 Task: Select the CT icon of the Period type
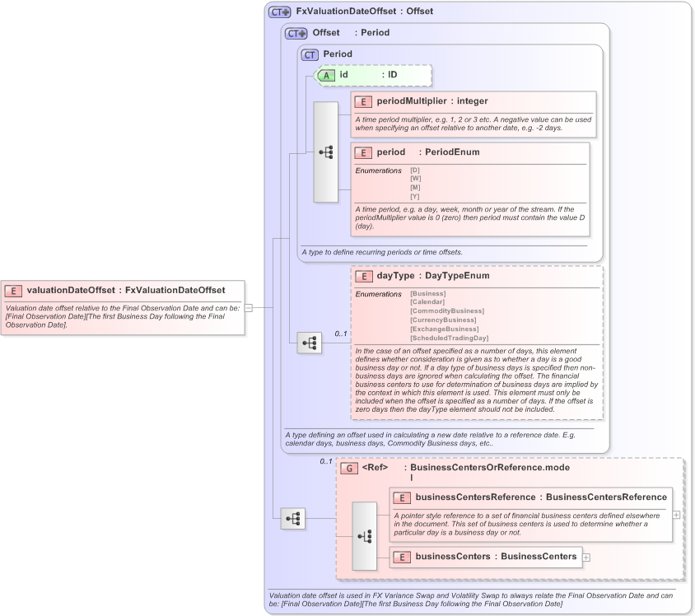[310, 54]
